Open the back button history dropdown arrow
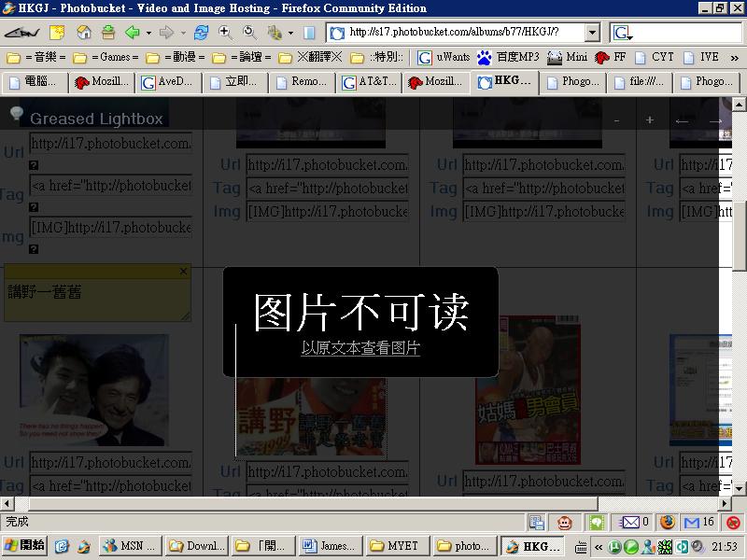The width and height of the screenshot is (747, 560). coord(148,33)
